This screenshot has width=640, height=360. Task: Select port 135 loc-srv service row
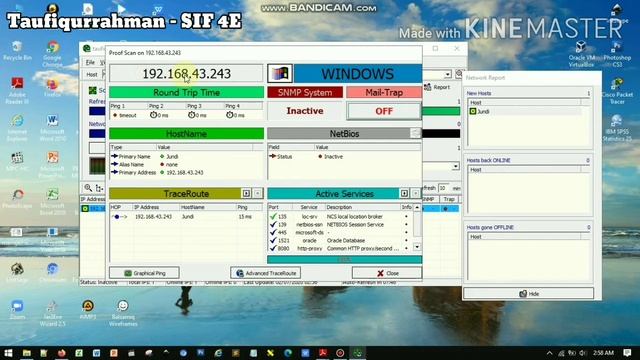click(340, 217)
